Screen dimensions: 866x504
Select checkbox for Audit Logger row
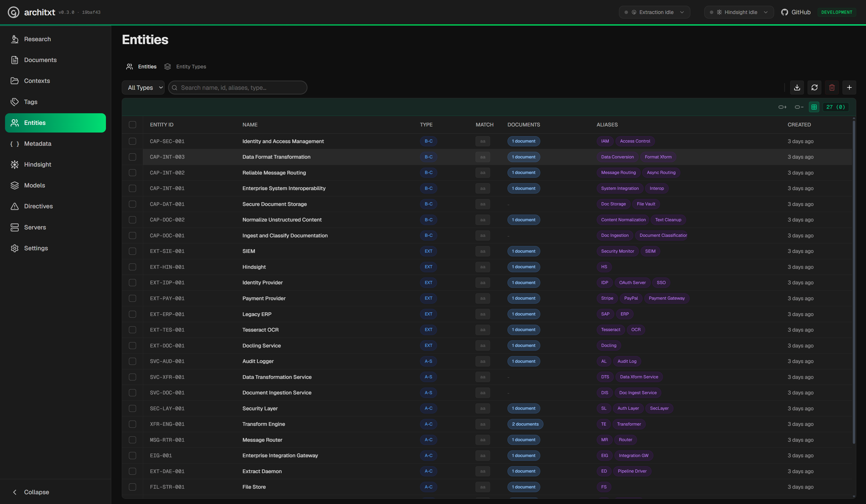pos(132,361)
